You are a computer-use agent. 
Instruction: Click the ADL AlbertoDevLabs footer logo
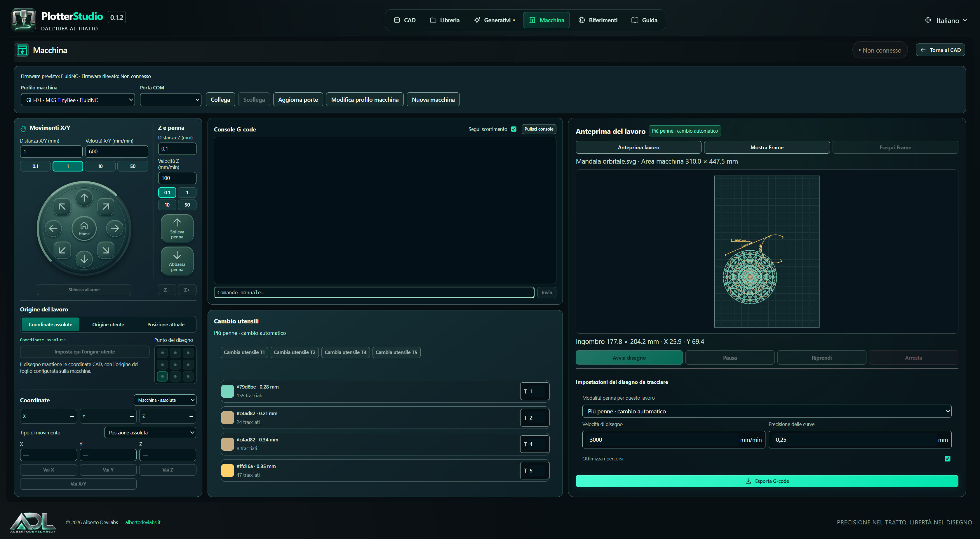point(33,522)
